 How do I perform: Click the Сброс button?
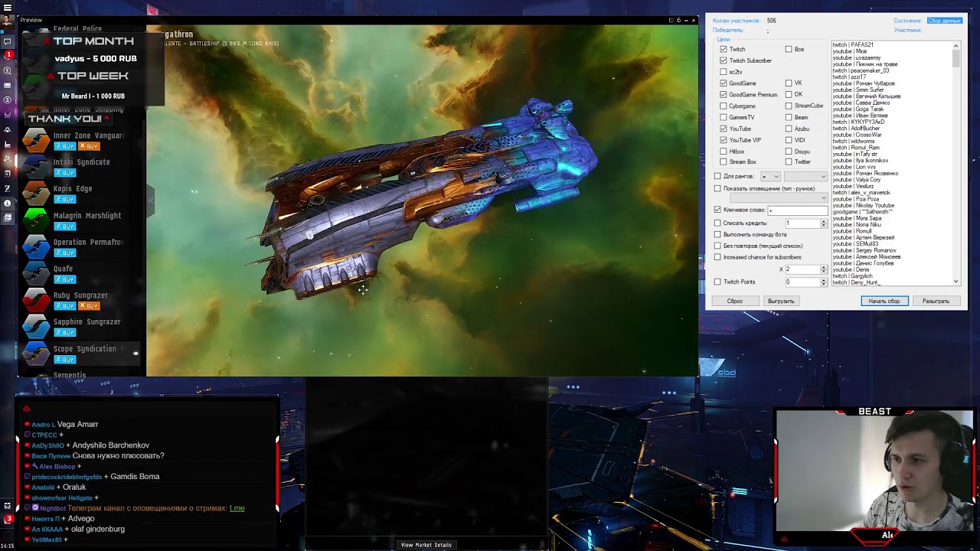[735, 301]
